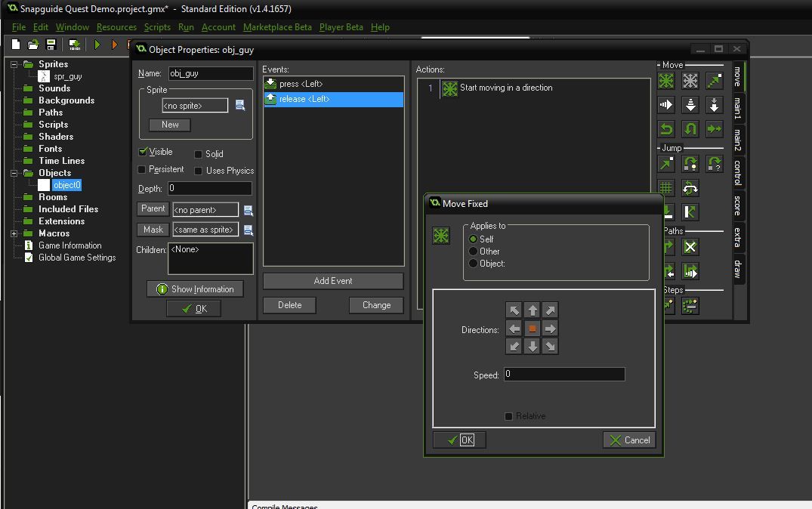Image resolution: width=812 pixels, height=509 pixels.
Task: Click the create executable toolbar icon
Action: click(75, 45)
